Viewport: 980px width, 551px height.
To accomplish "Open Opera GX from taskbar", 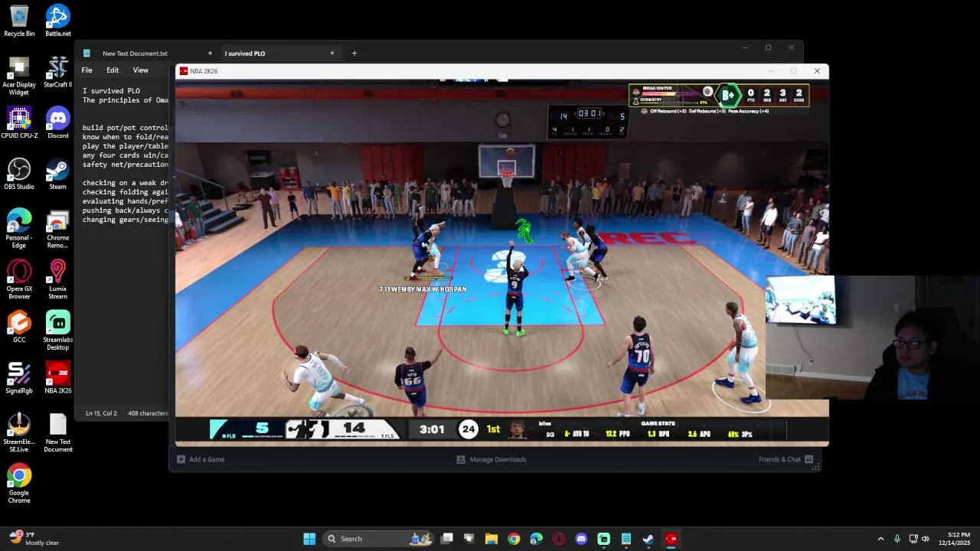I will point(559,539).
